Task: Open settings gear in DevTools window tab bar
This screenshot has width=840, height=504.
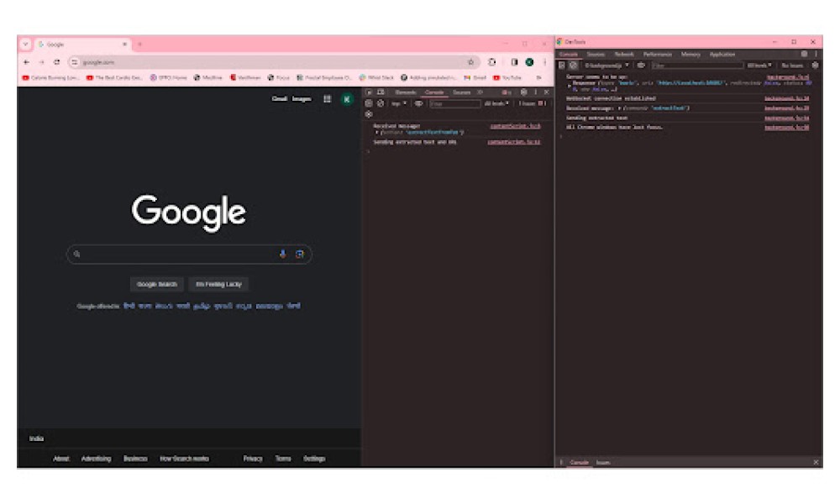Action: 804,54
